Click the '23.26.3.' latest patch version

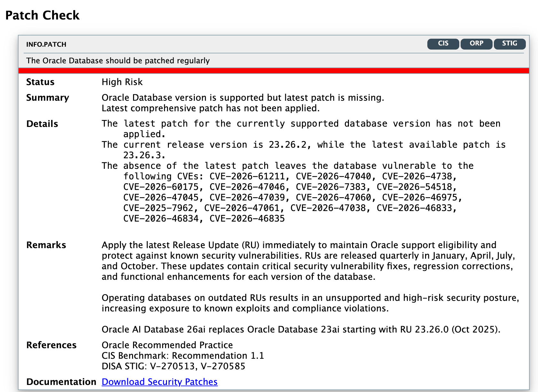point(145,155)
